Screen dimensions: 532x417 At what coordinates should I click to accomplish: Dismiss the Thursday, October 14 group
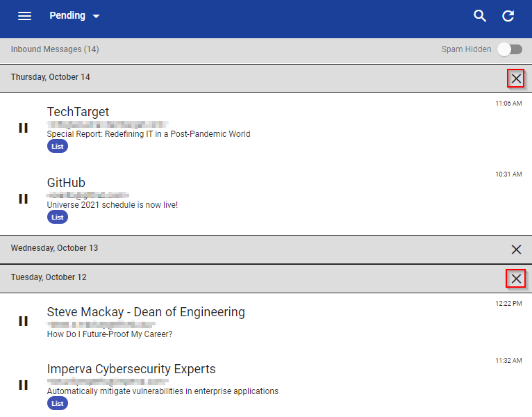(x=516, y=79)
